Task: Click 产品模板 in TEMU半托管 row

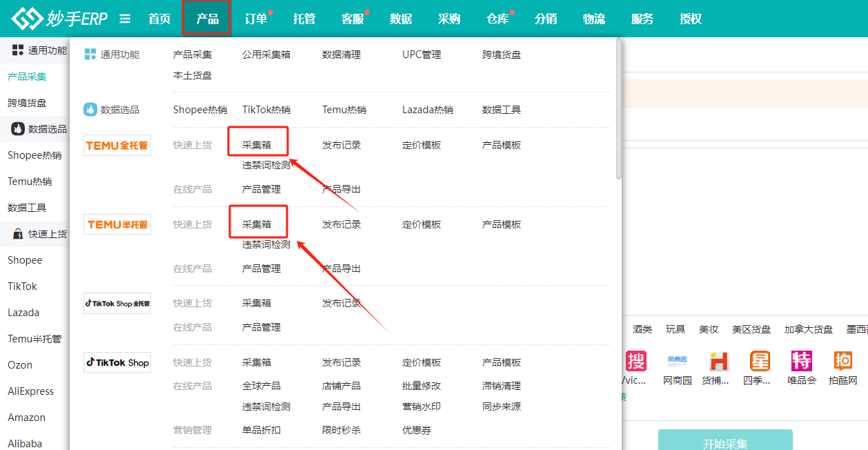Action: point(502,224)
